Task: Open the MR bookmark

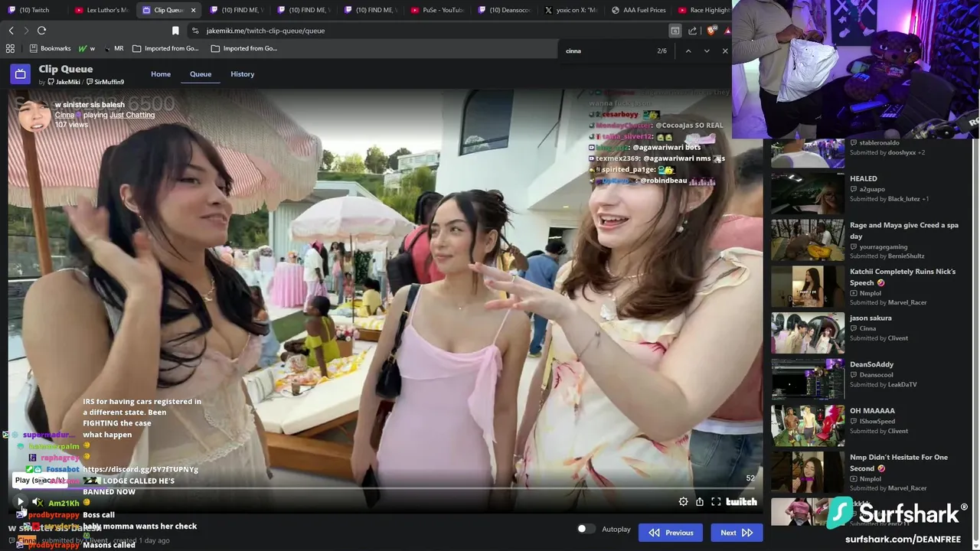Action: click(113, 48)
